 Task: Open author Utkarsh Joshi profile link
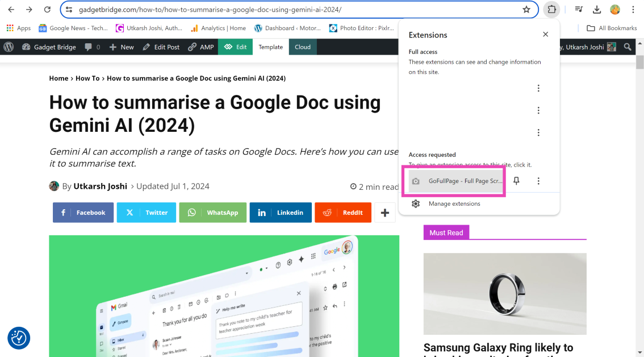tap(100, 186)
